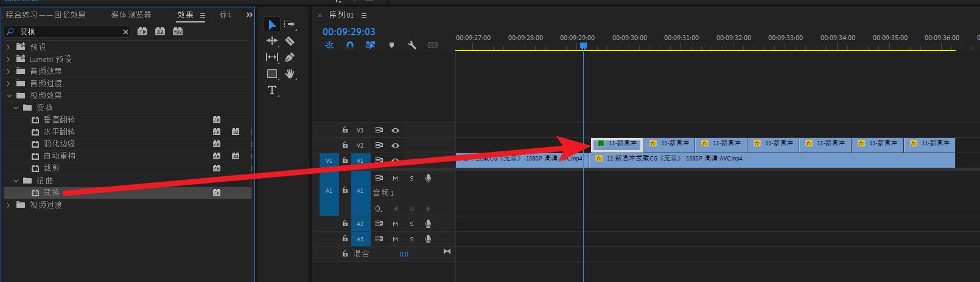
Task: Expand the 音频效果 folder
Action: click(x=9, y=71)
